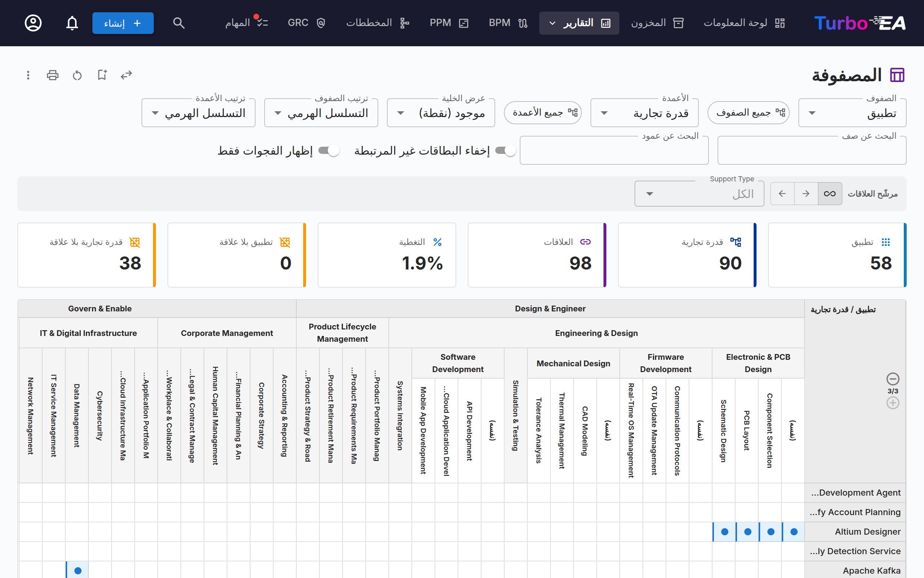Open the عرض الخلية dropdown

point(441,113)
